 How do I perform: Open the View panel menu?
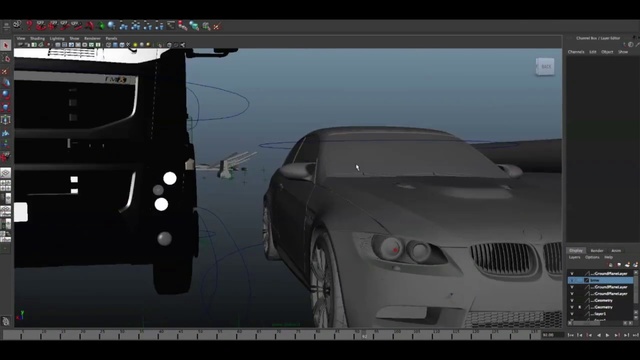coord(21,38)
